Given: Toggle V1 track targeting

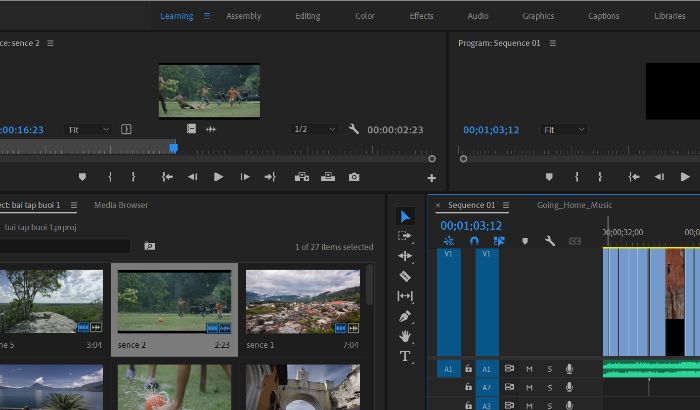Looking at the screenshot, I should [x=487, y=302].
